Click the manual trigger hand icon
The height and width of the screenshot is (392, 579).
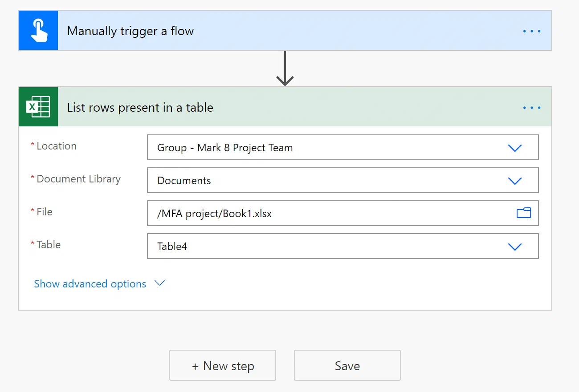[x=38, y=31]
